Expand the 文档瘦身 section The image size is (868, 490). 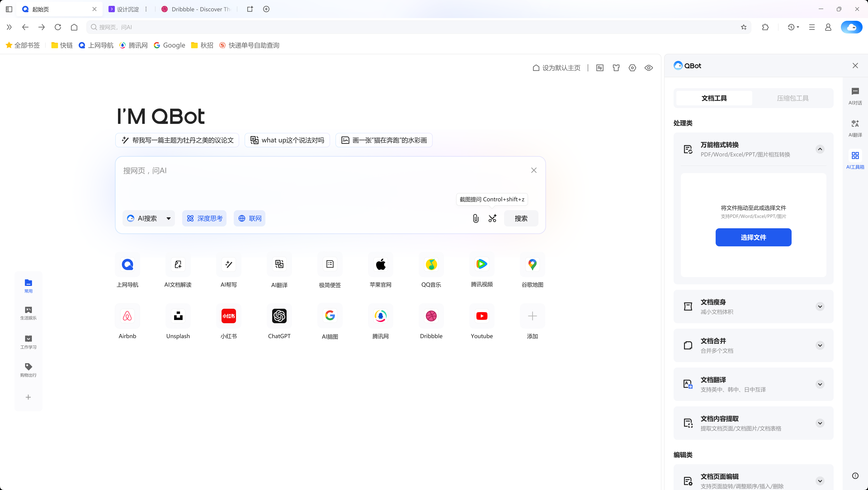[820, 307]
